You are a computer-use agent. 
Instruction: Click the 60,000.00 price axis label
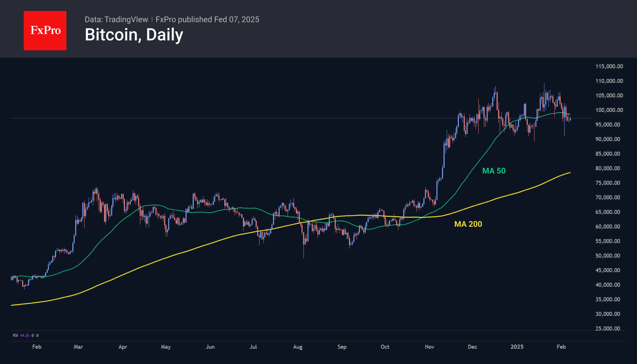pos(608,226)
